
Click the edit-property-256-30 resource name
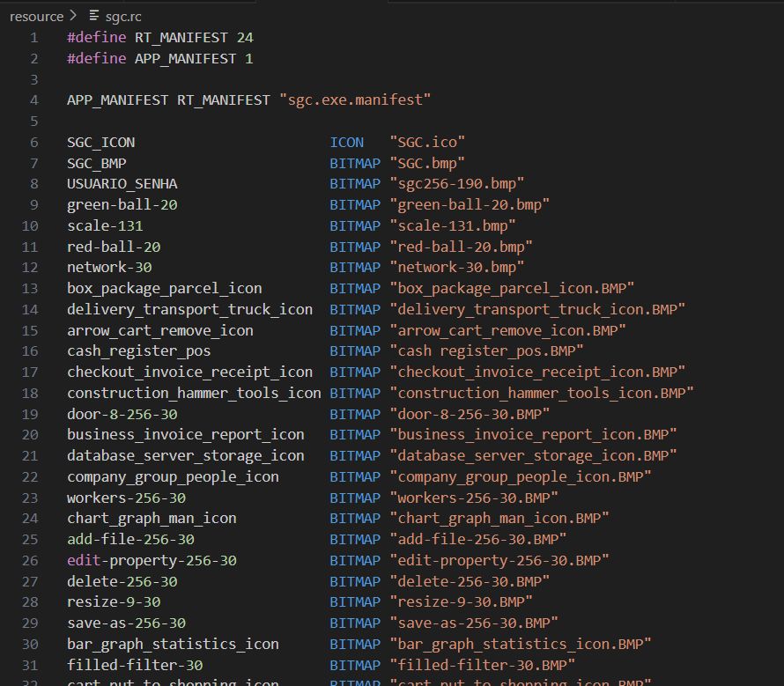(152, 560)
